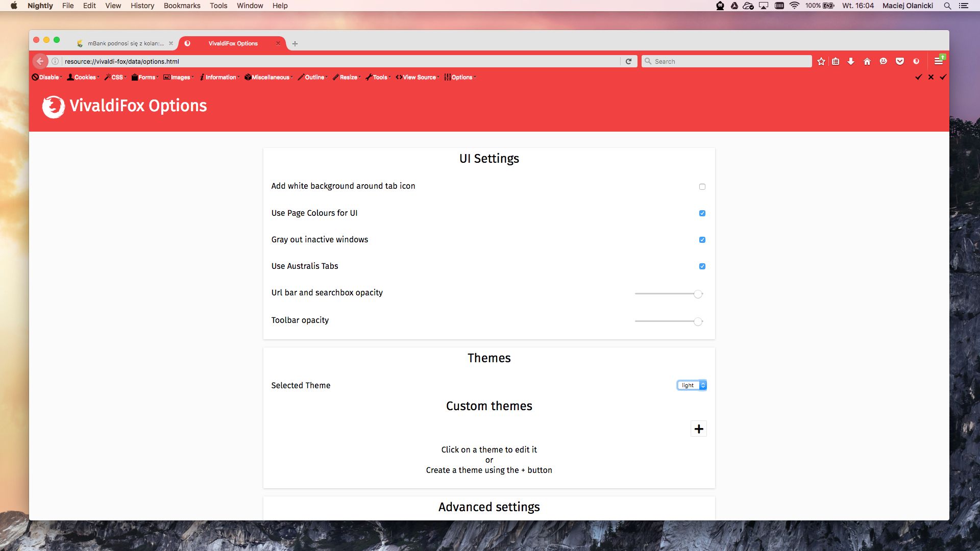Expand the Cookies developer toolbar menu
The width and height of the screenshot is (980, 551).
click(84, 77)
